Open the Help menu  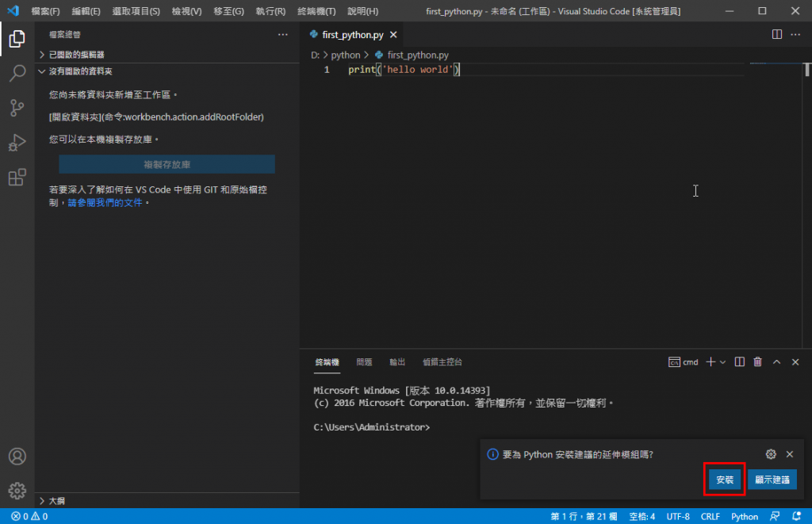tap(362, 11)
